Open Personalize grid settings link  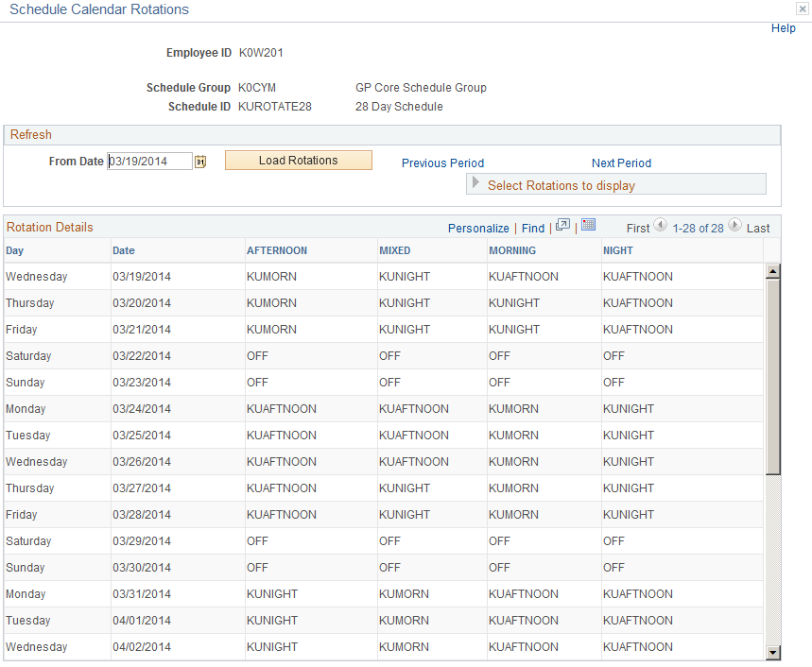[478, 229]
